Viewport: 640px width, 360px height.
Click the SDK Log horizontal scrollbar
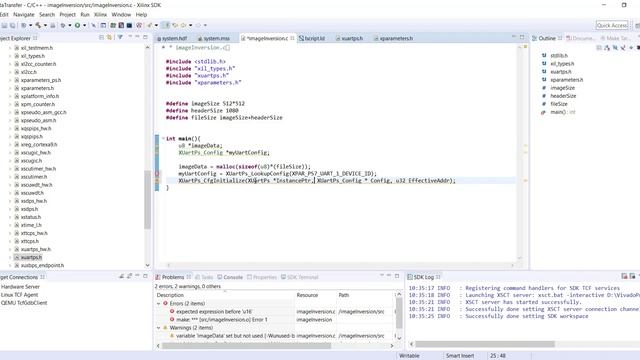click(x=485, y=344)
